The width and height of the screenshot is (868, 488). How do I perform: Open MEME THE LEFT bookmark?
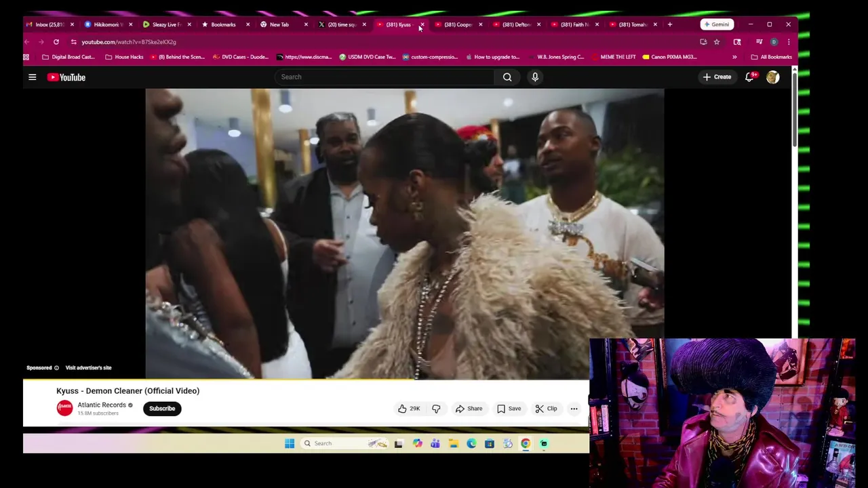click(613, 57)
